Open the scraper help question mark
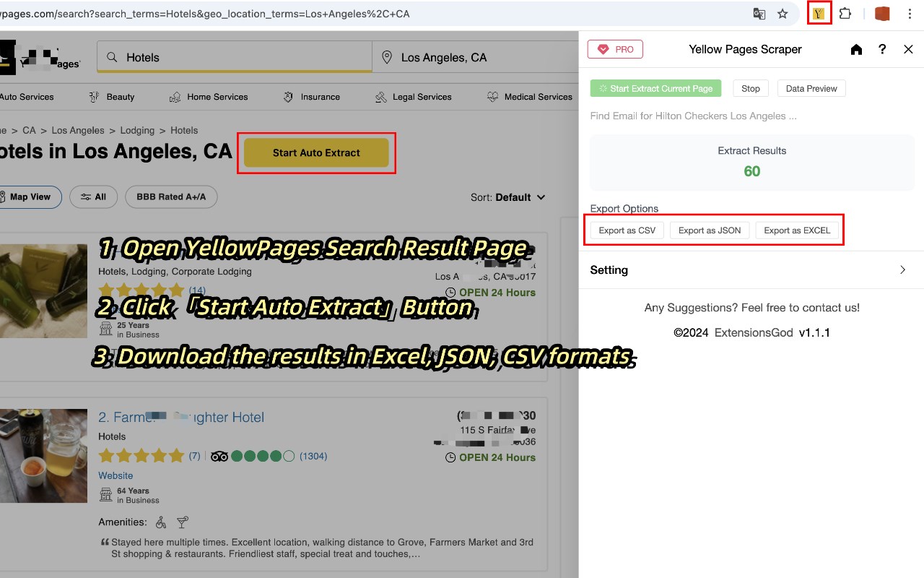 (882, 49)
